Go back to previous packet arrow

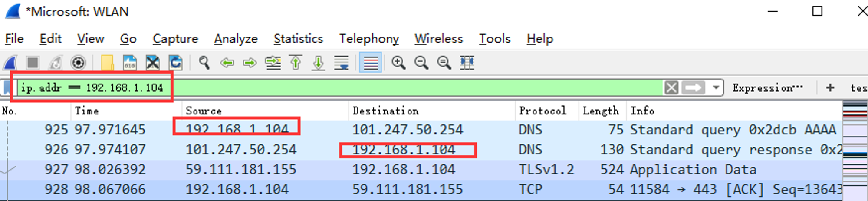click(x=227, y=63)
